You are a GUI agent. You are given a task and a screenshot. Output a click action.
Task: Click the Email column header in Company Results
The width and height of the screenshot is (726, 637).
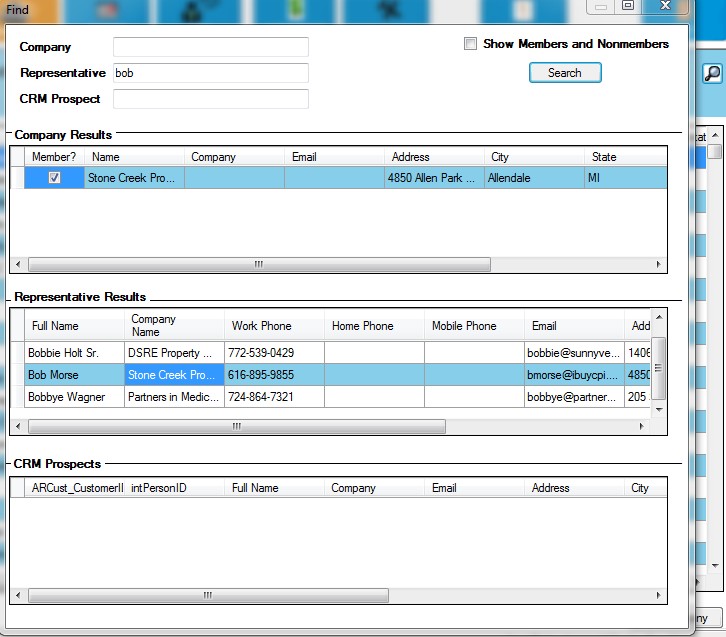click(x=334, y=157)
